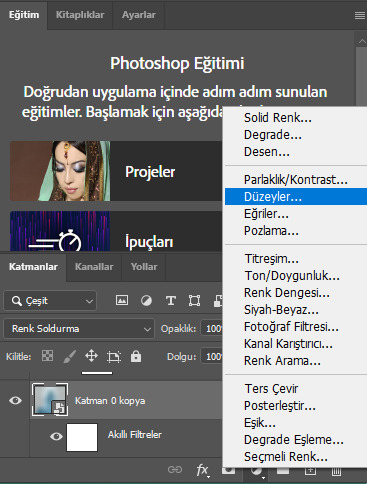367x484 pixels.
Task: Lock image pixels brush icon
Action: tap(70, 357)
